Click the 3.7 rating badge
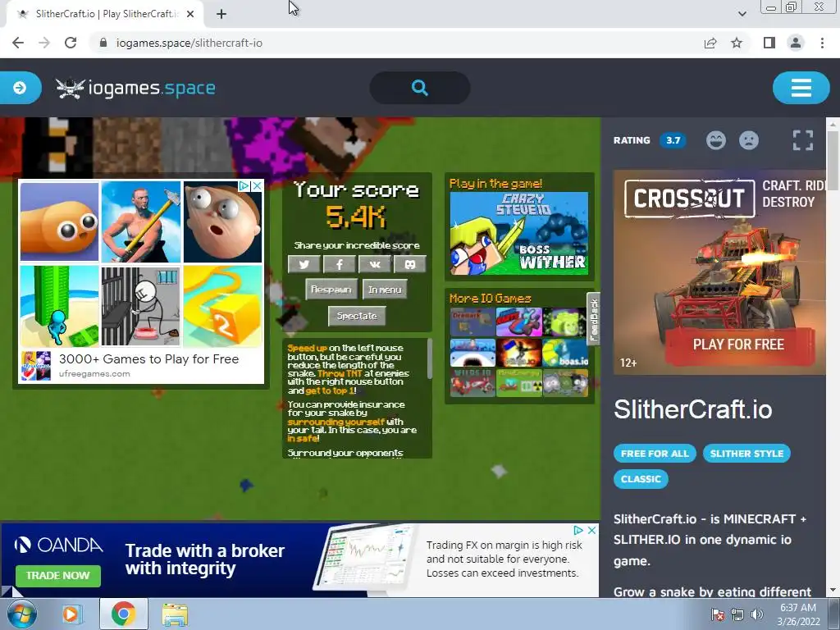 (673, 140)
